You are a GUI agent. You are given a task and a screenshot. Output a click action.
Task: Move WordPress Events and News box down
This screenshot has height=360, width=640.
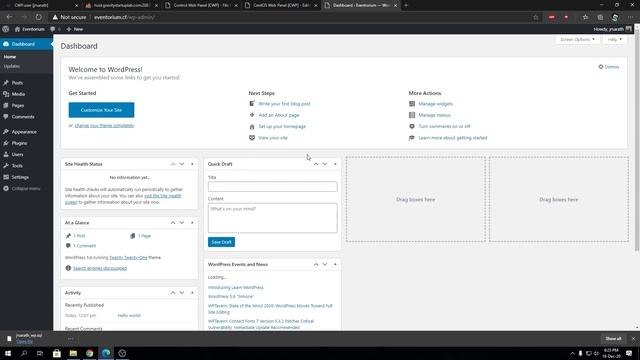pos(325,264)
